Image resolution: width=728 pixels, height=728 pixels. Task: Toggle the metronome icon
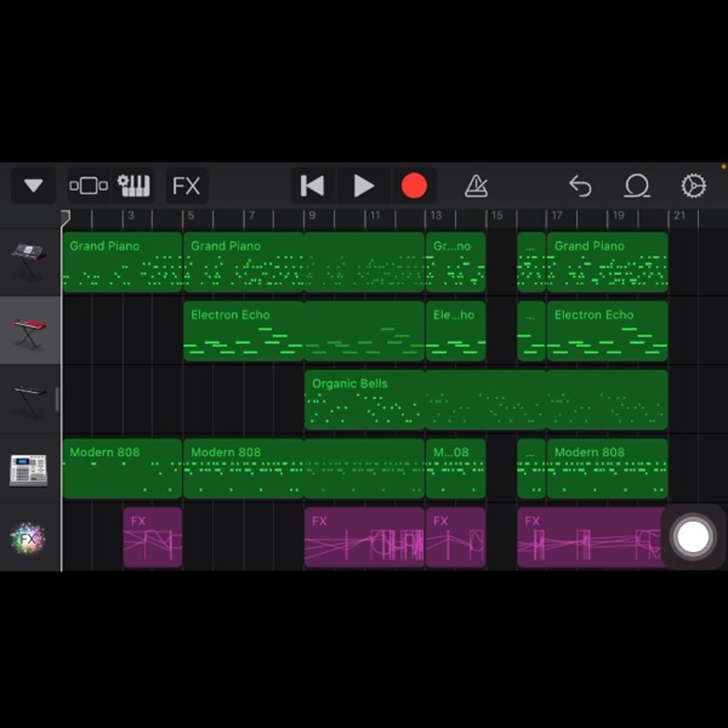[476, 186]
